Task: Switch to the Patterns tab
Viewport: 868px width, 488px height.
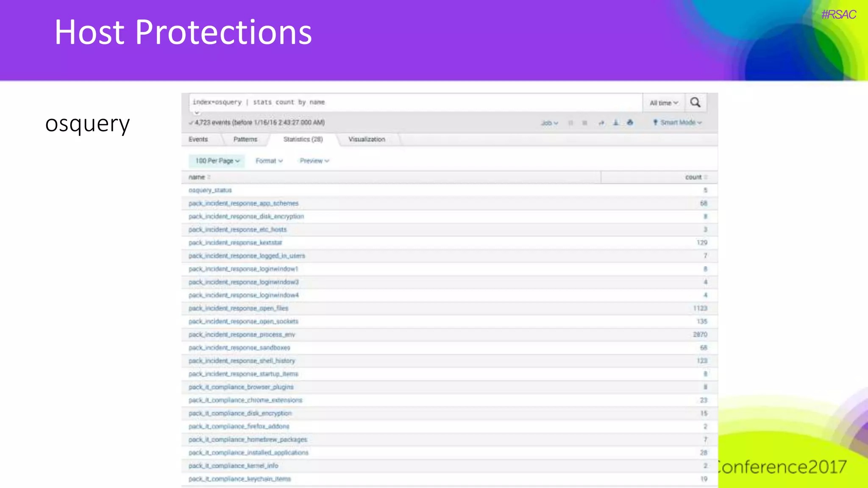Action: (245, 139)
